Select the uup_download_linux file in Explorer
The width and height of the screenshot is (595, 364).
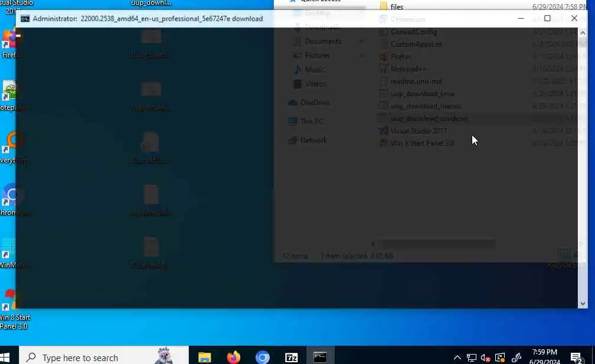[x=423, y=94]
